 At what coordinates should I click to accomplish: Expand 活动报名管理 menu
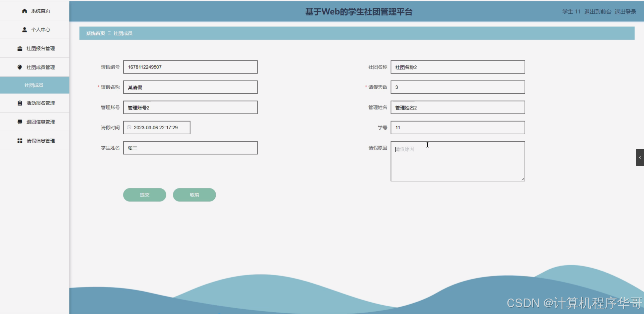(35, 103)
